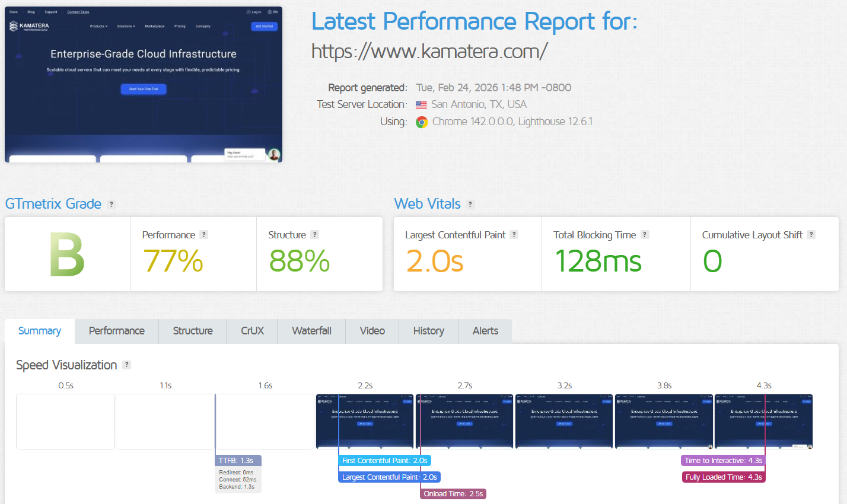
Task: Select the 2.7s filmstrip frame
Action: 464,422
